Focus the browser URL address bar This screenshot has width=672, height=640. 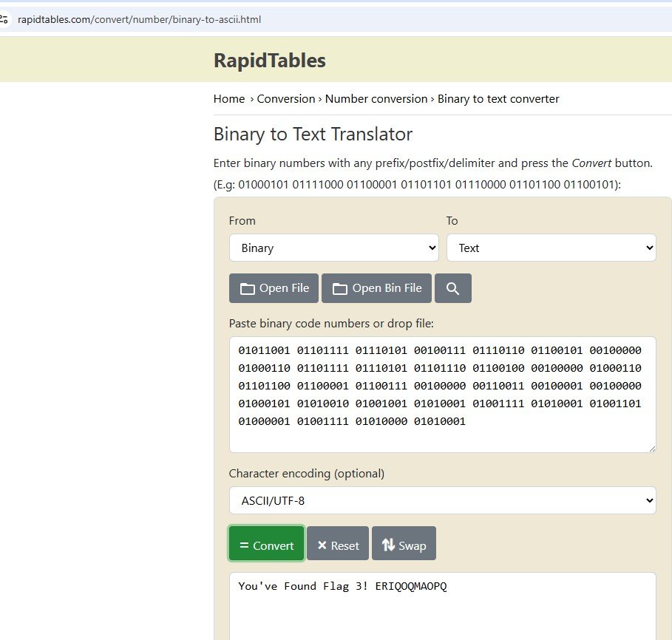coord(296,19)
